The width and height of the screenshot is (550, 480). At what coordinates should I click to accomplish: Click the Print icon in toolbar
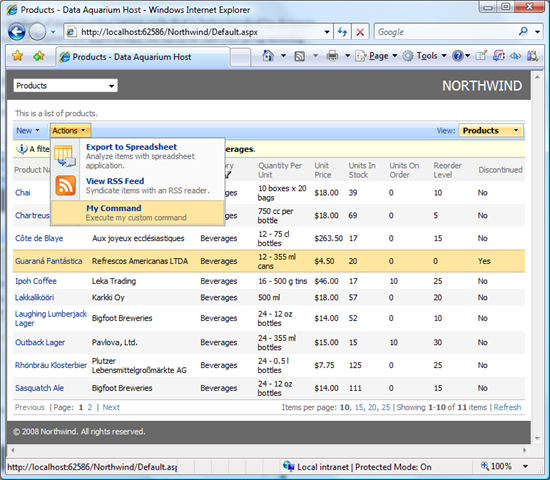(332, 56)
